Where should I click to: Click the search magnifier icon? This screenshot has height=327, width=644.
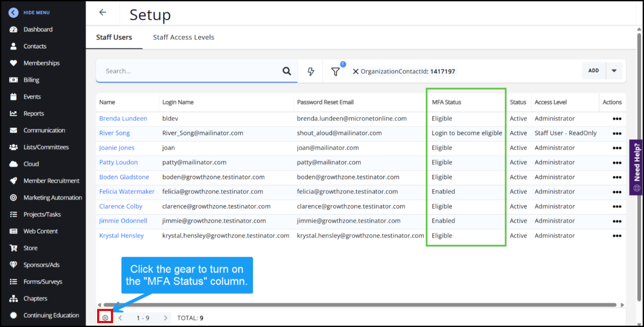(287, 71)
